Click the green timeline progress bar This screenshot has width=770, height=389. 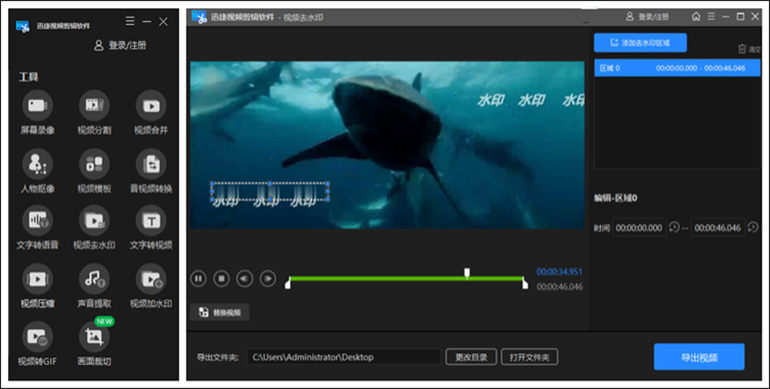pos(406,278)
